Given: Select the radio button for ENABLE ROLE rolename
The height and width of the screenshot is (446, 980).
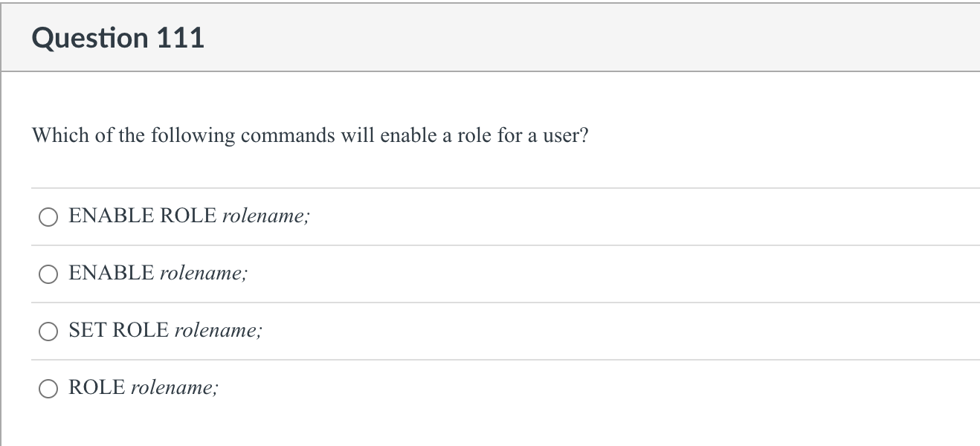Looking at the screenshot, I should [x=48, y=217].
